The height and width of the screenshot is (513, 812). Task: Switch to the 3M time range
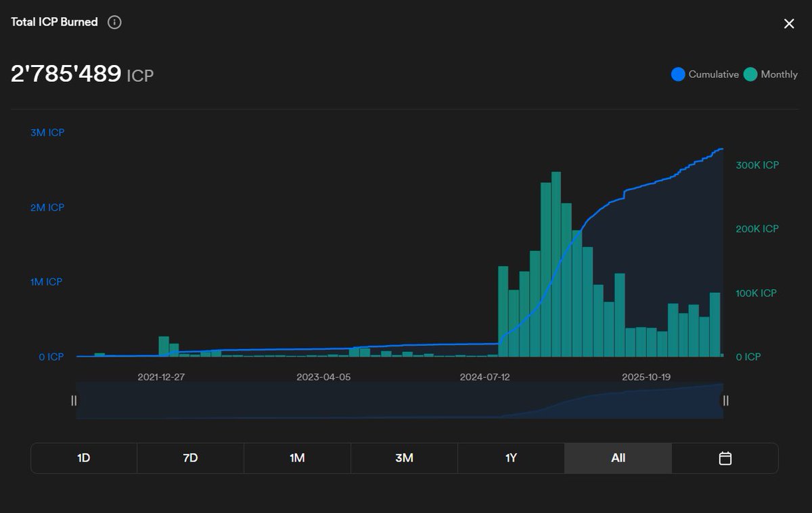point(404,458)
